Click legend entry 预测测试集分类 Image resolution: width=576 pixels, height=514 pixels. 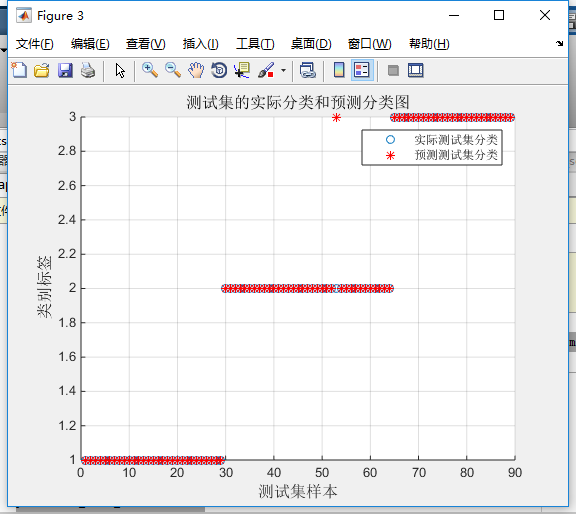click(x=456, y=155)
